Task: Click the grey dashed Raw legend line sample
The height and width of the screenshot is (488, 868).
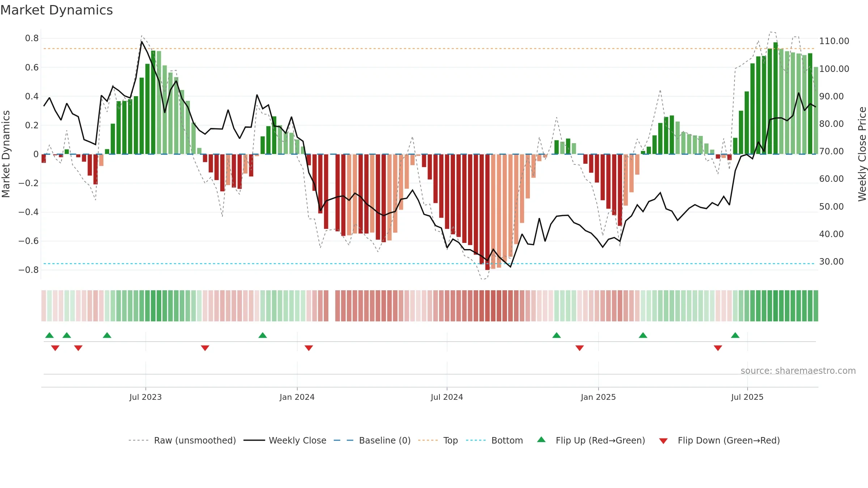Action: (139, 440)
